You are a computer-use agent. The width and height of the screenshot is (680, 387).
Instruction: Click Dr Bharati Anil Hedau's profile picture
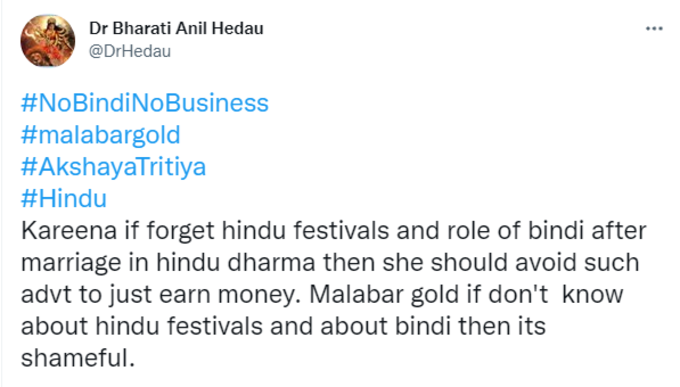click(x=48, y=40)
